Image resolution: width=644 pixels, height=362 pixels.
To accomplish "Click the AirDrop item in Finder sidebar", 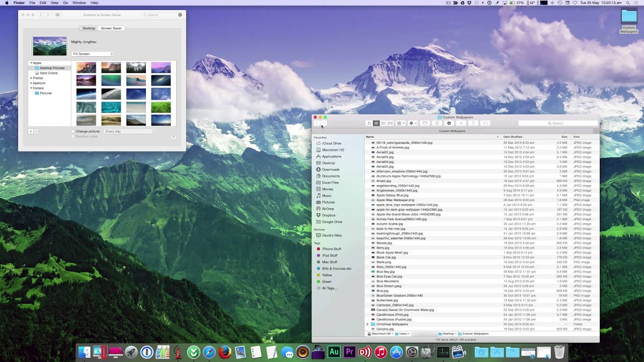I will click(328, 209).
